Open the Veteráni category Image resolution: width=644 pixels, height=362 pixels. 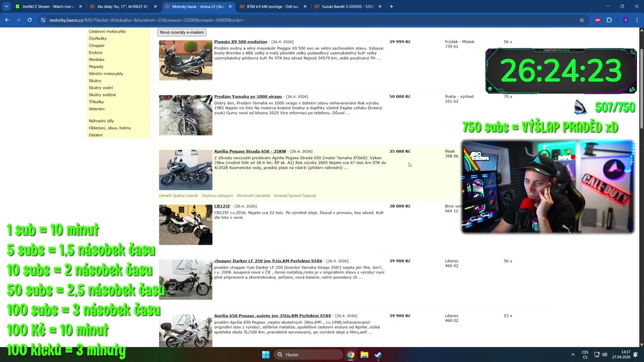click(97, 109)
